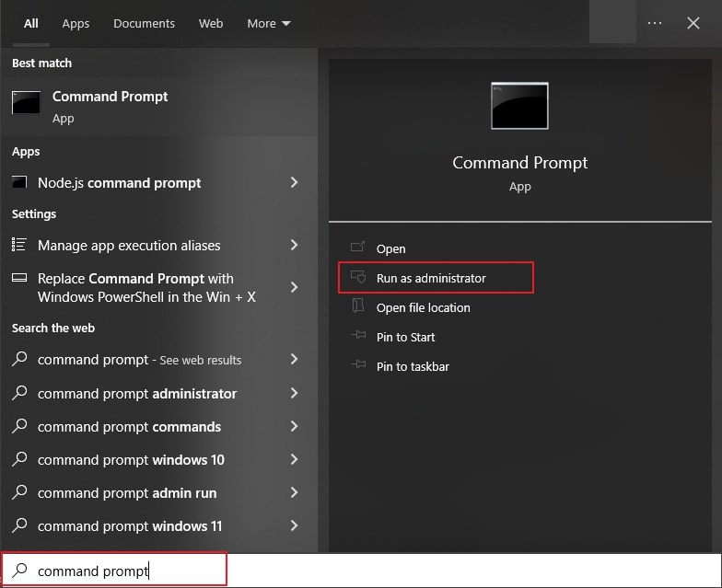Select the command prompt commands web suggestion
This screenshot has height=588, width=722.
(x=129, y=427)
